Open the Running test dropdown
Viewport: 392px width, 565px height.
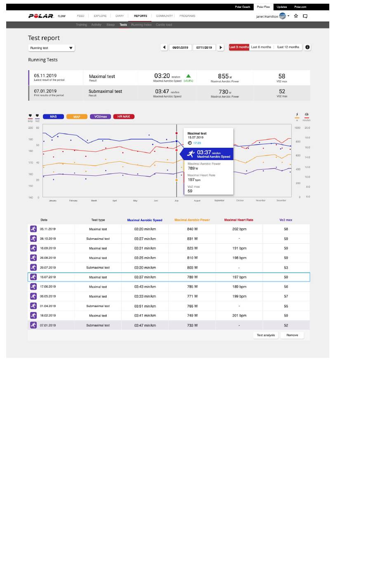[x=52, y=48]
